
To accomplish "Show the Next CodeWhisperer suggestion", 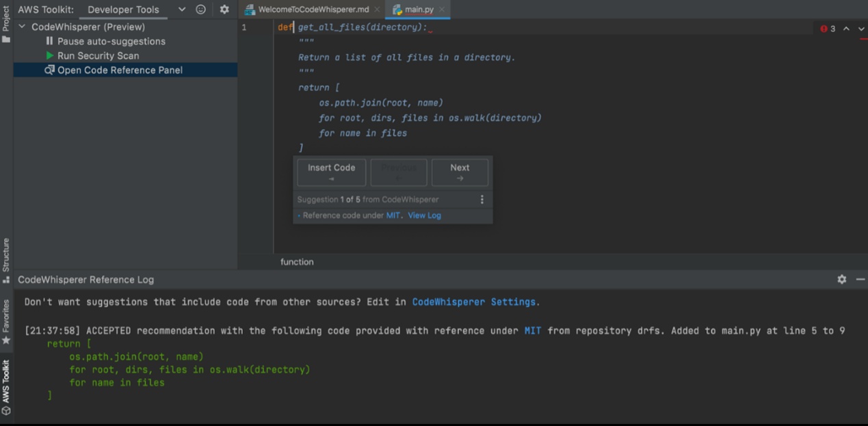I will click(460, 172).
